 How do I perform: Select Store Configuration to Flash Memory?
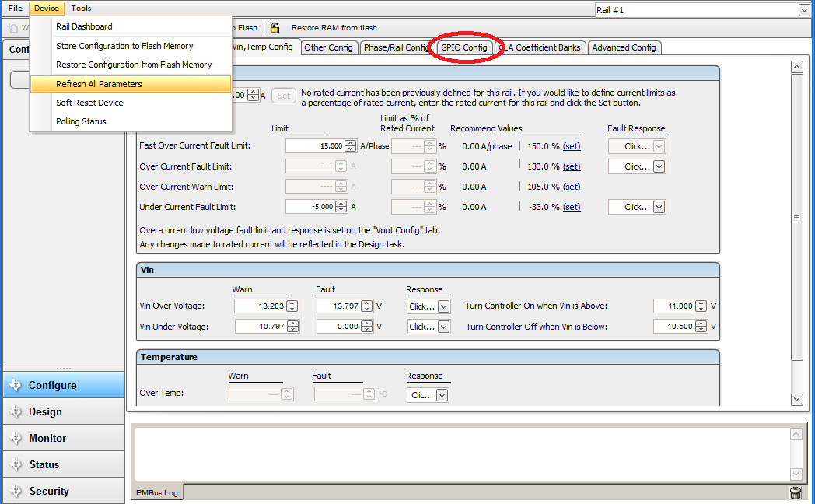[131, 46]
